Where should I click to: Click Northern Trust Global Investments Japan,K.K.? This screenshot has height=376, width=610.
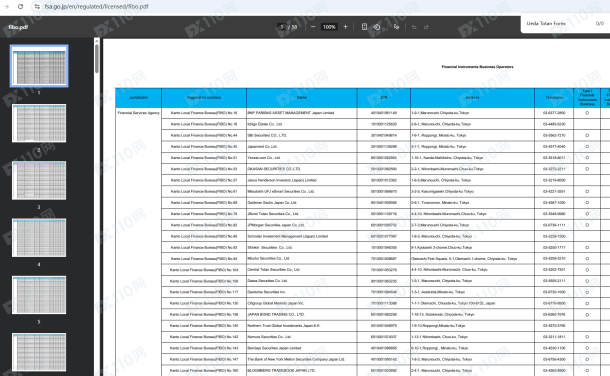point(284,325)
